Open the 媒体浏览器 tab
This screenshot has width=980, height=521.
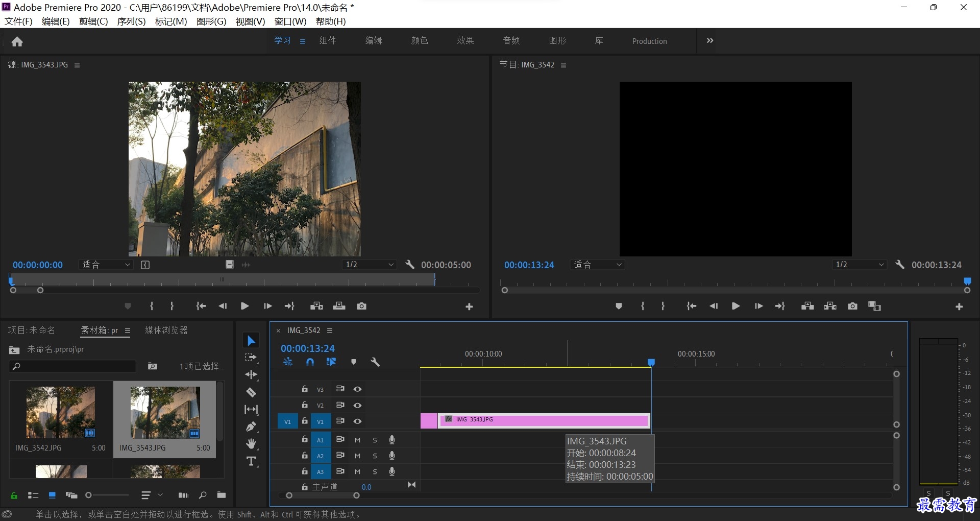tap(166, 330)
